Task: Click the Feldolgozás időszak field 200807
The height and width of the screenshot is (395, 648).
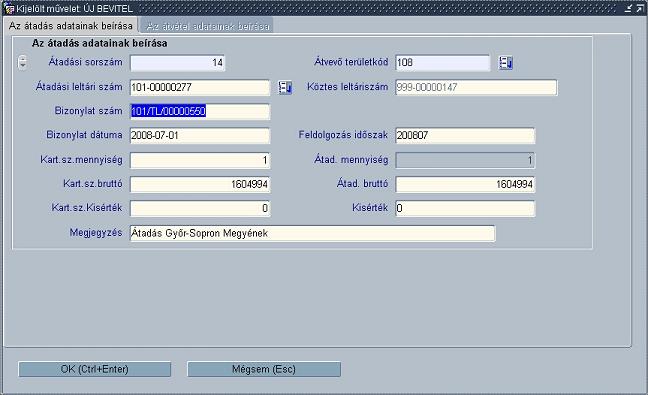Action: point(465,136)
